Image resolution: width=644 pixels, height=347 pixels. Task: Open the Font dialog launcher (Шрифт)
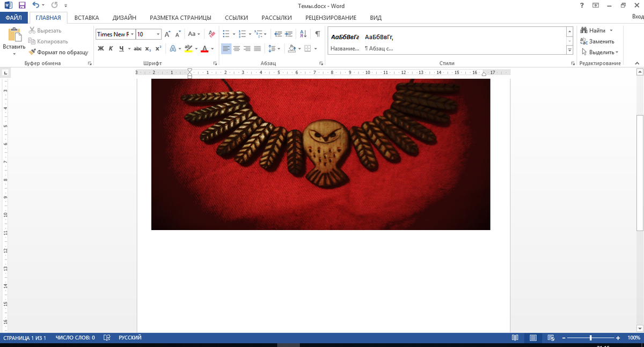pos(215,63)
